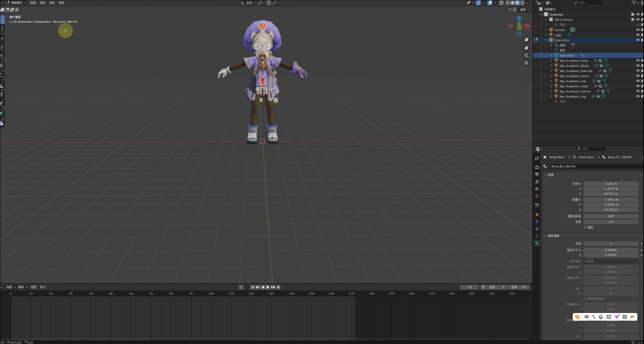Open the Bone properties tab

pos(537,243)
